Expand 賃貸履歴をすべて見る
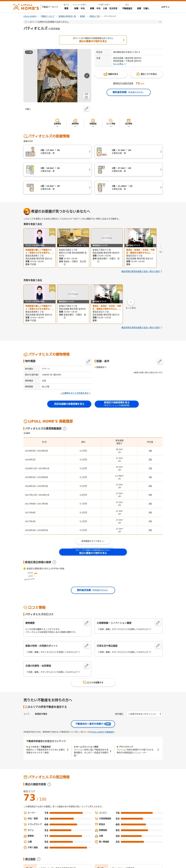 (93, 541)
